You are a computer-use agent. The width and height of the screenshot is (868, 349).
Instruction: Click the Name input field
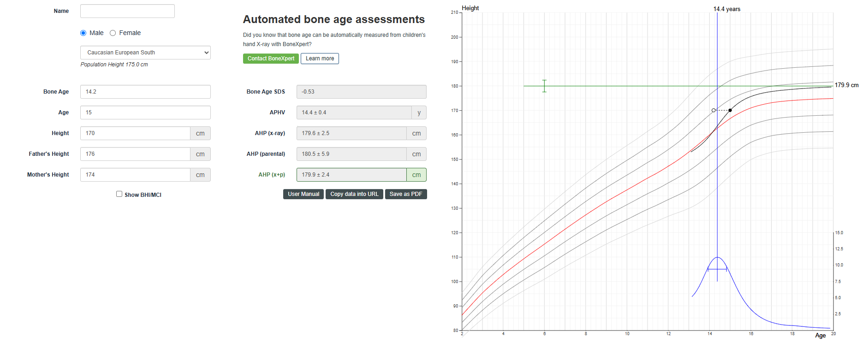pyautogui.click(x=127, y=11)
